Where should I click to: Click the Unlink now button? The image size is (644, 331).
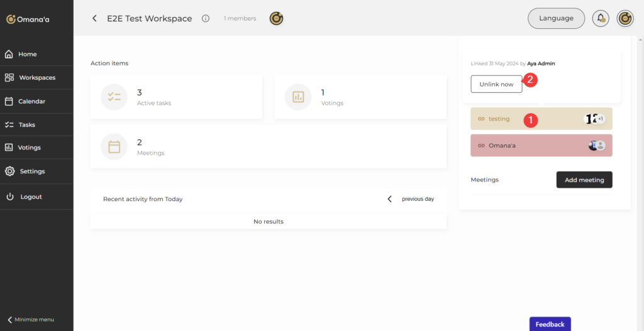496,84
